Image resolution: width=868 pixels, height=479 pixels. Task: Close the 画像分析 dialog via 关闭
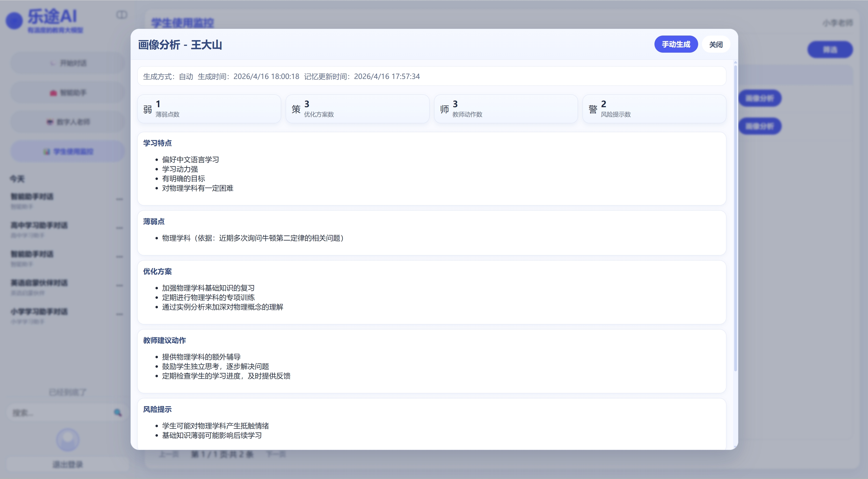[x=716, y=44]
